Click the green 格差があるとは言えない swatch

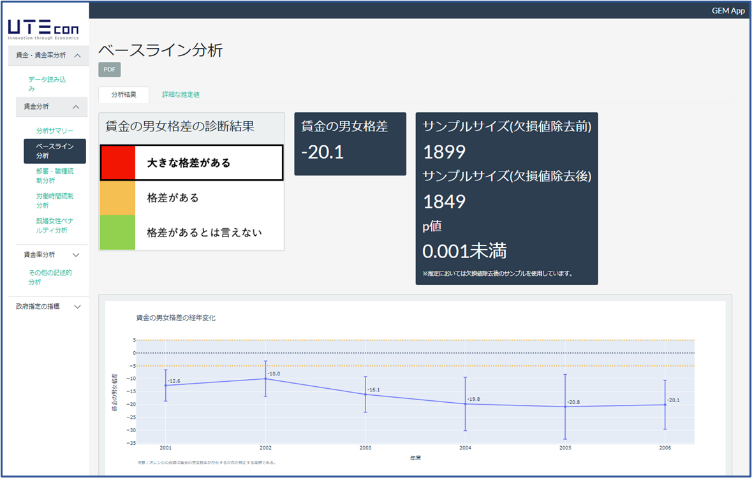pos(117,233)
